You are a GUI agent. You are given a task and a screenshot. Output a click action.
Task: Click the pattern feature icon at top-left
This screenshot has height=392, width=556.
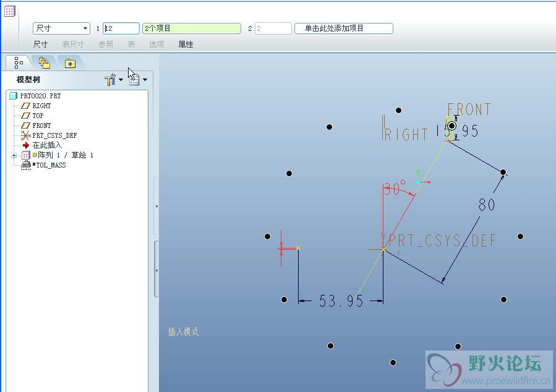click(x=10, y=11)
